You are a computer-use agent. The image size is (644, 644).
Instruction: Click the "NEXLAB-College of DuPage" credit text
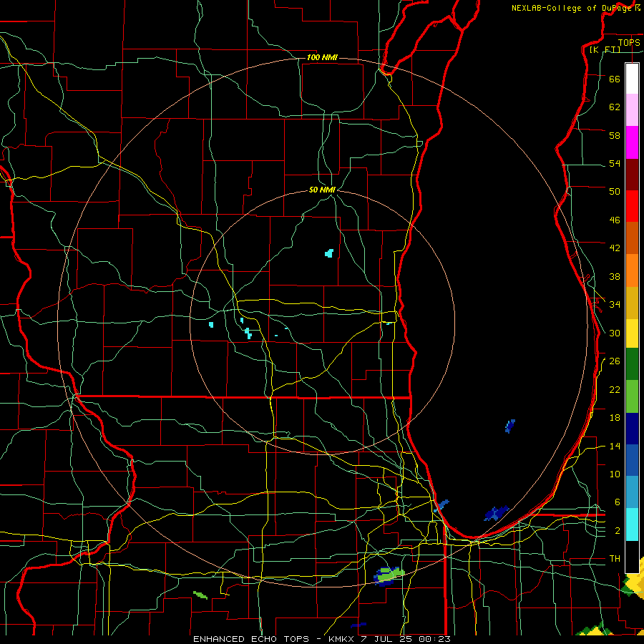pyautogui.click(x=571, y=8)
